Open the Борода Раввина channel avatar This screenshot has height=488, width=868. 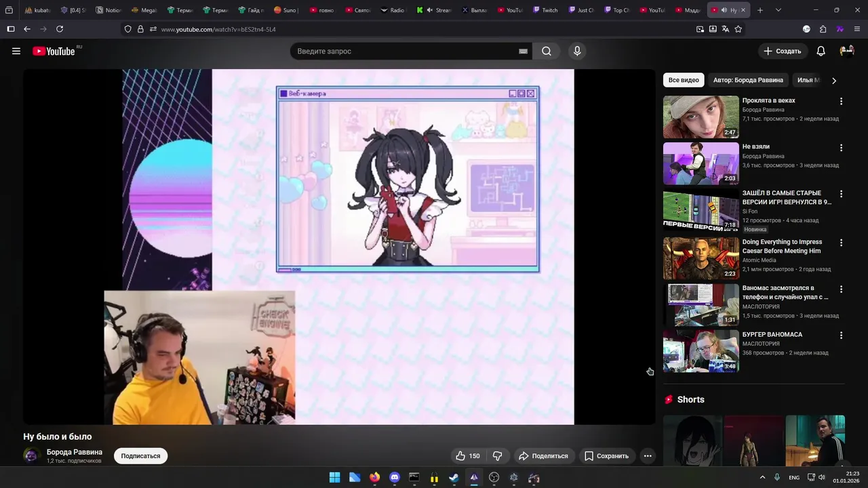[x=31, y=455]
